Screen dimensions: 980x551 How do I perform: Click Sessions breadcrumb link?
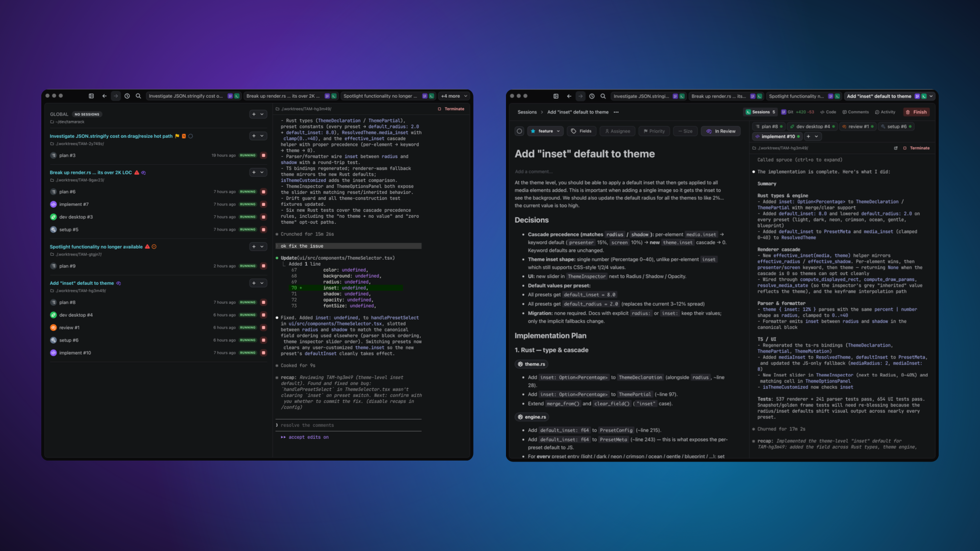[527, 112]
